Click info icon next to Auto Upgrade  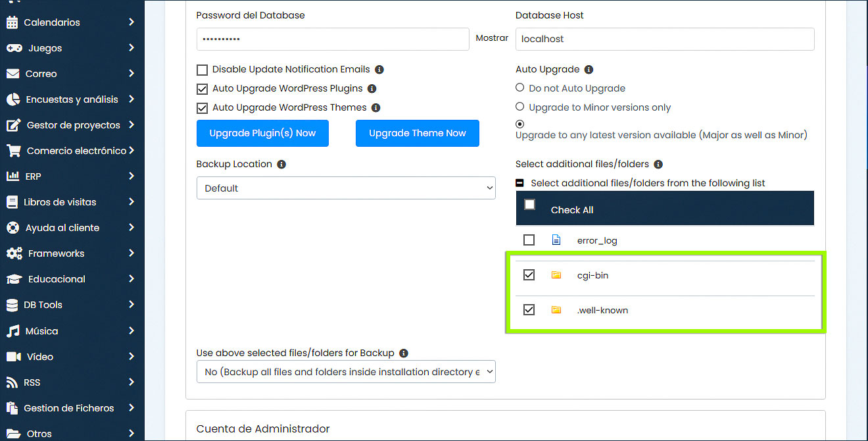click(589, 70)
